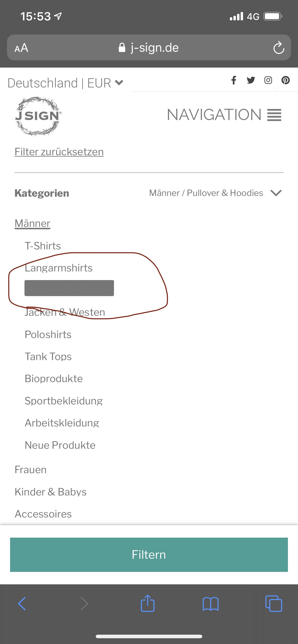Select the Poloshirts category
Screen dimensions: 298x644
(48, 334)
